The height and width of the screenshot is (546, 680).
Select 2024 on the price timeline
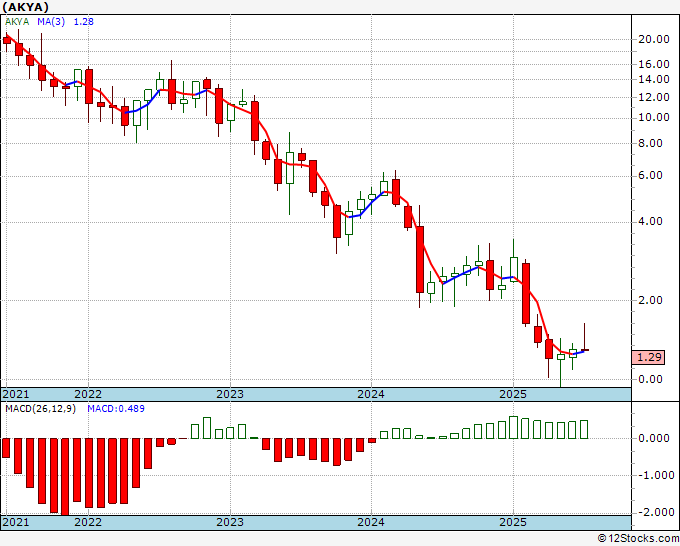(371, 394)
